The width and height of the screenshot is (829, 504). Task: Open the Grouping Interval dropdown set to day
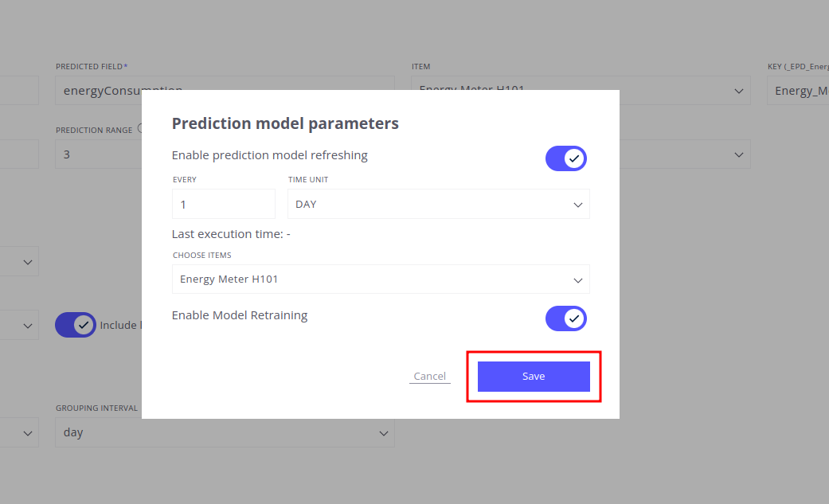tap(225, 433)
